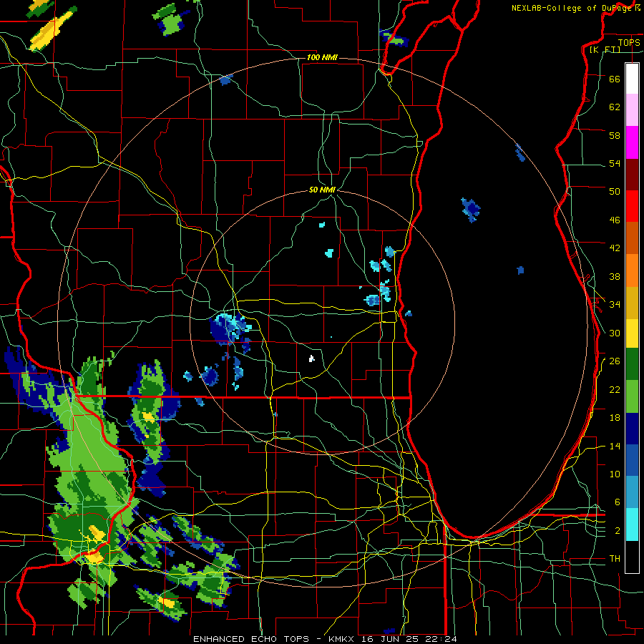Click the white KMKX radar site marker

pos(312,358)
